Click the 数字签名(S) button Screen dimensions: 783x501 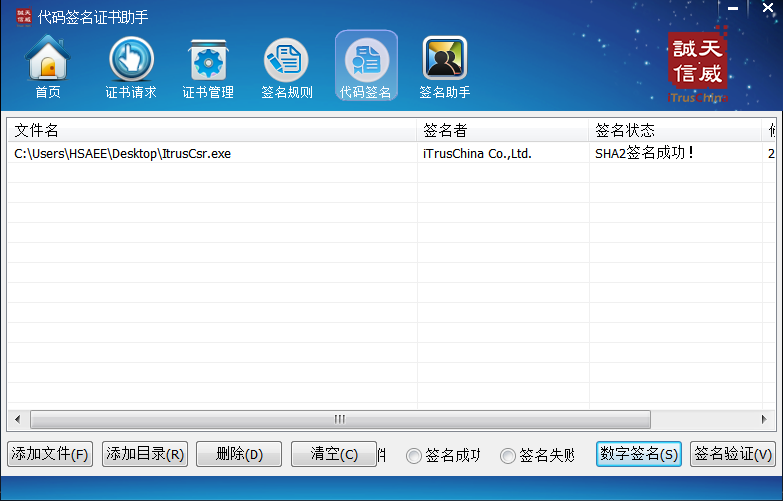pos(639,454)
